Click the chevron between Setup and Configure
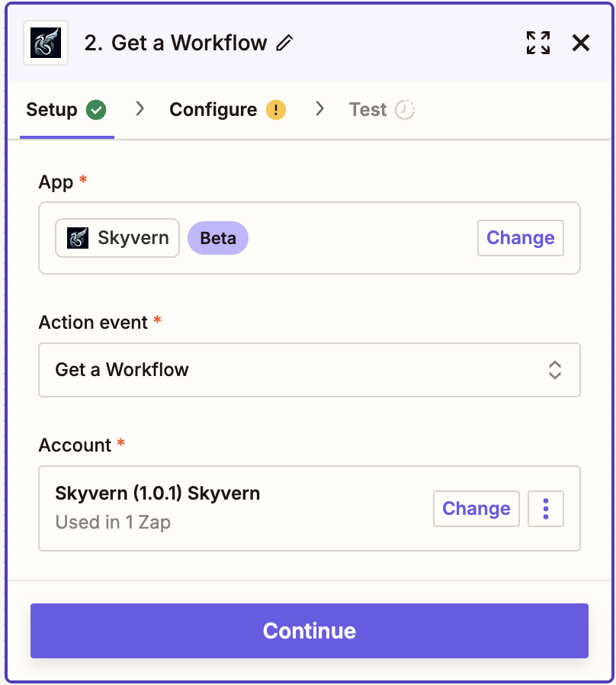This screenshot has width=616, height=685. (140, 109)
